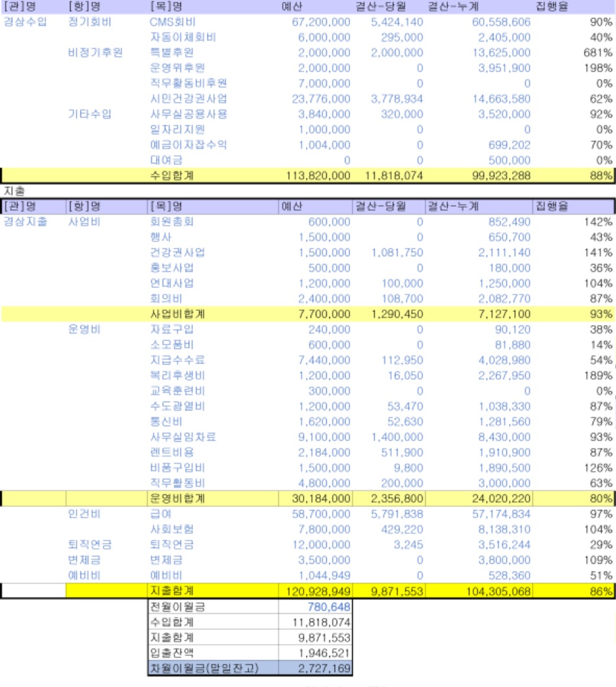Select the 대여금 item cell
This screenshot has width=616, height=687.
(x=166, y=160)
